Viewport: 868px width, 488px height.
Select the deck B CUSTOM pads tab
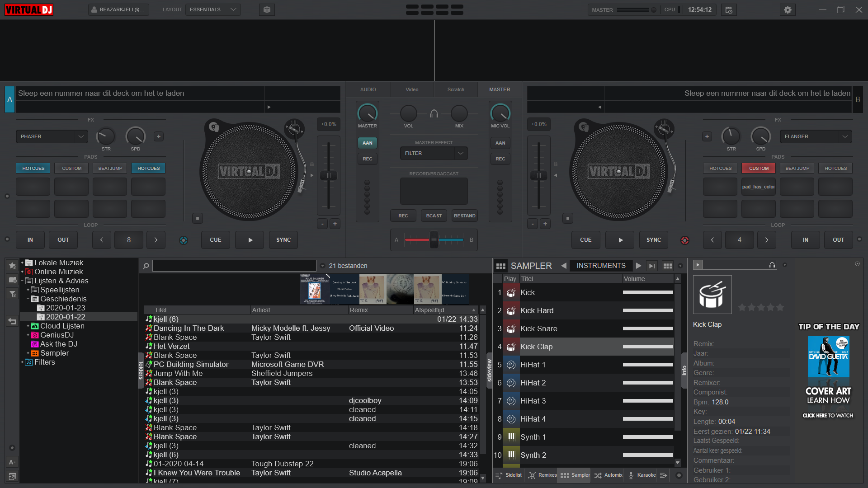pyautogui.click(x=759, y=168)
